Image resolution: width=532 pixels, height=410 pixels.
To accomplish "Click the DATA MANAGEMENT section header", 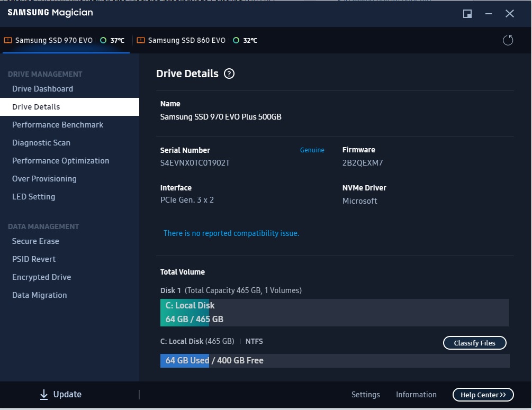I will [43, 226].
